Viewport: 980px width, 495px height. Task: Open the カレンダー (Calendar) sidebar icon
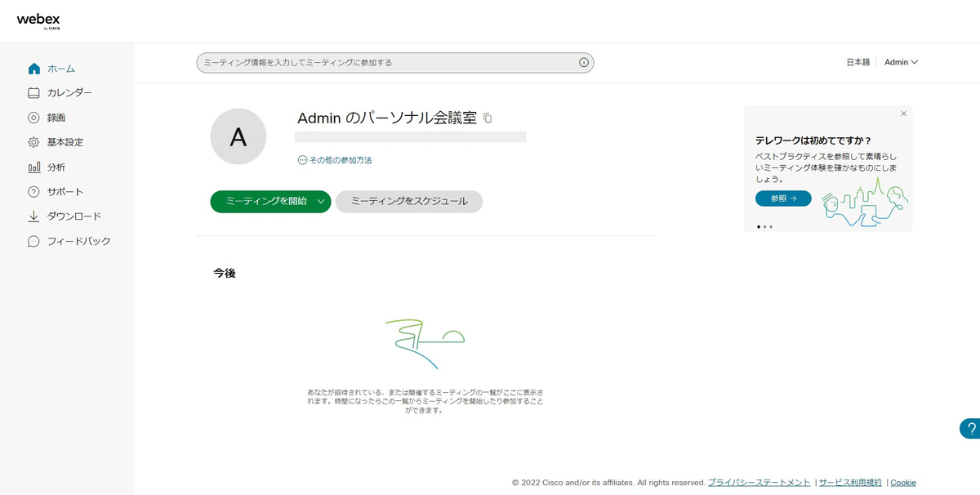tap(33, 92)
